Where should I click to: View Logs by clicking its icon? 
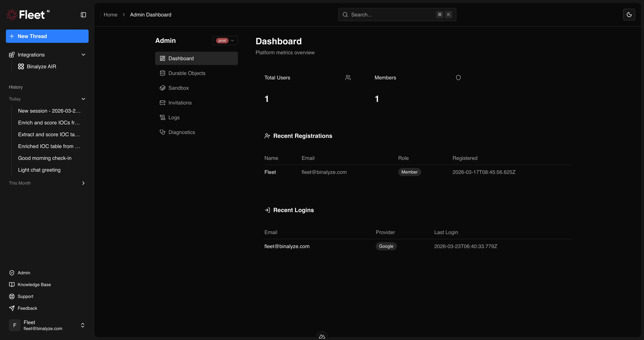pyautogui.click(x=163, y=117)
